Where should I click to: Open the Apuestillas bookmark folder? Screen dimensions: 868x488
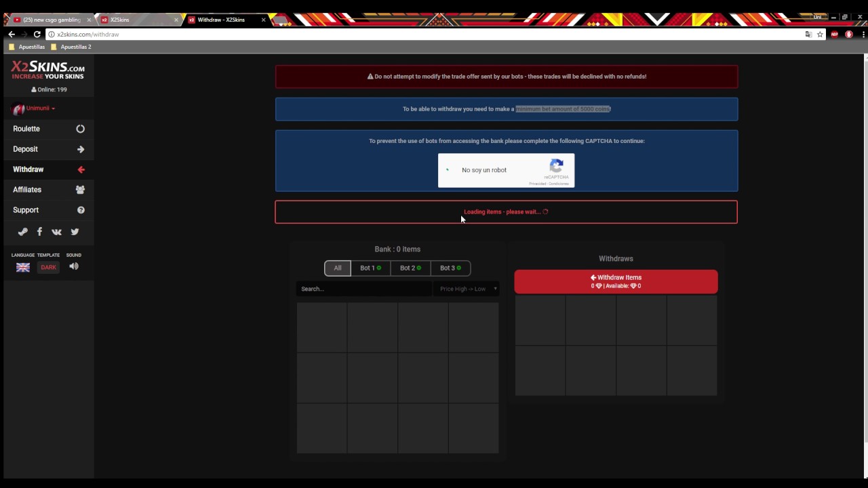pyautogui.click(x=27, y=47)
